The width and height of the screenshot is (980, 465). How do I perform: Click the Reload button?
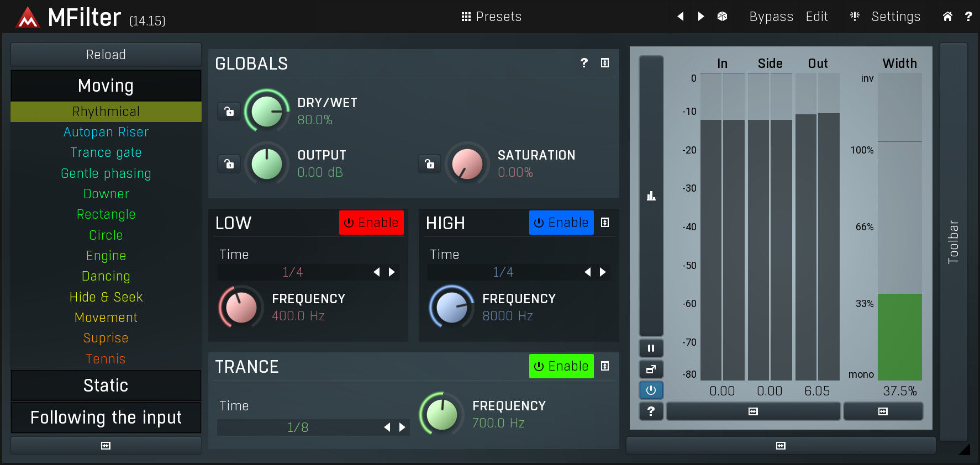coord(106,55)
